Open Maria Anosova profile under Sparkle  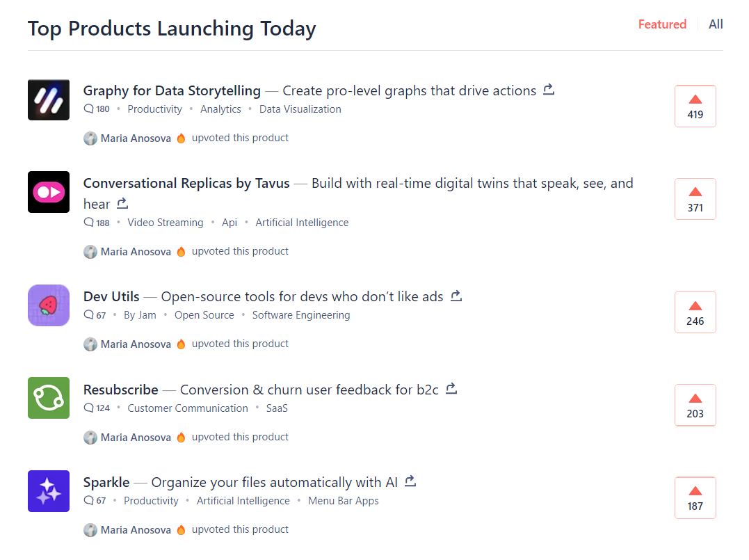pyautogui.click(x=136, y=530)
